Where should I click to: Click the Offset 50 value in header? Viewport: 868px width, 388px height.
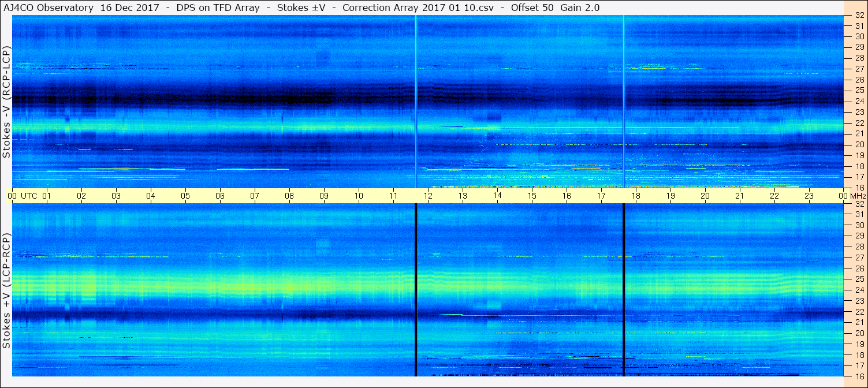point(533,8)
